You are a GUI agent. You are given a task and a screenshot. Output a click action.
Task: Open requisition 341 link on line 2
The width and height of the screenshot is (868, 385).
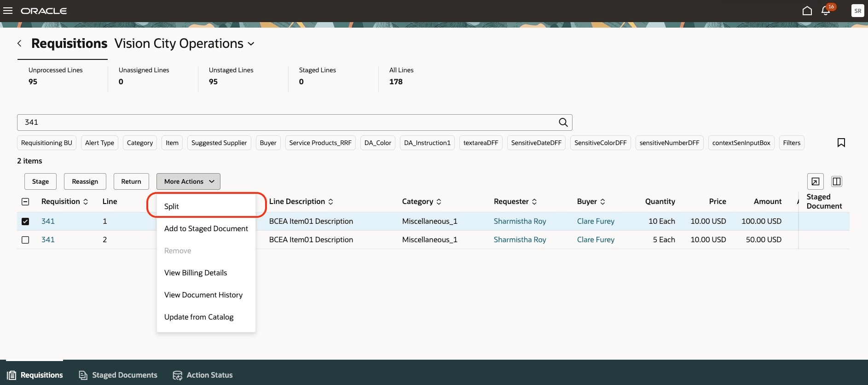coord(48,240)
